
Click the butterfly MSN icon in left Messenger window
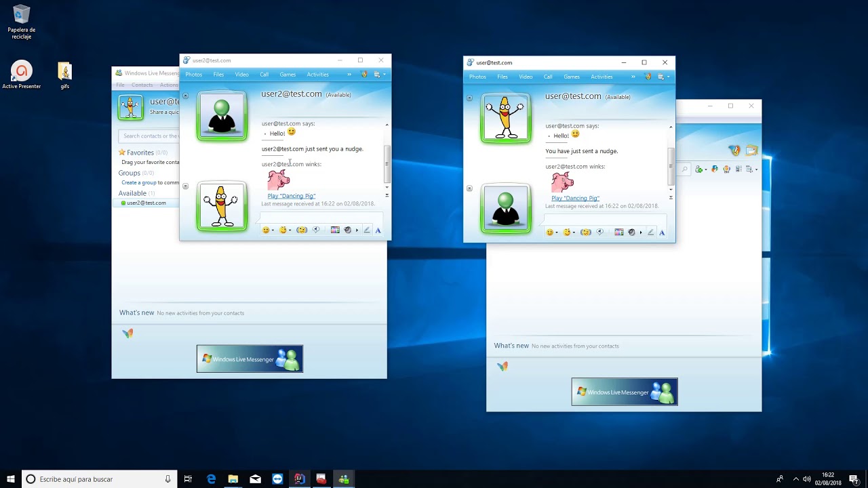[x=127, y=333]
